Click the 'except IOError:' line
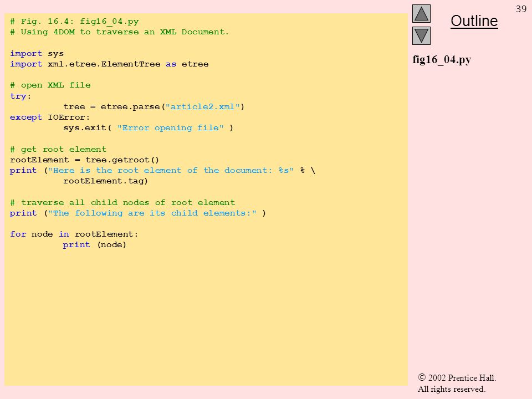532x399 pixels. point(50,117)
